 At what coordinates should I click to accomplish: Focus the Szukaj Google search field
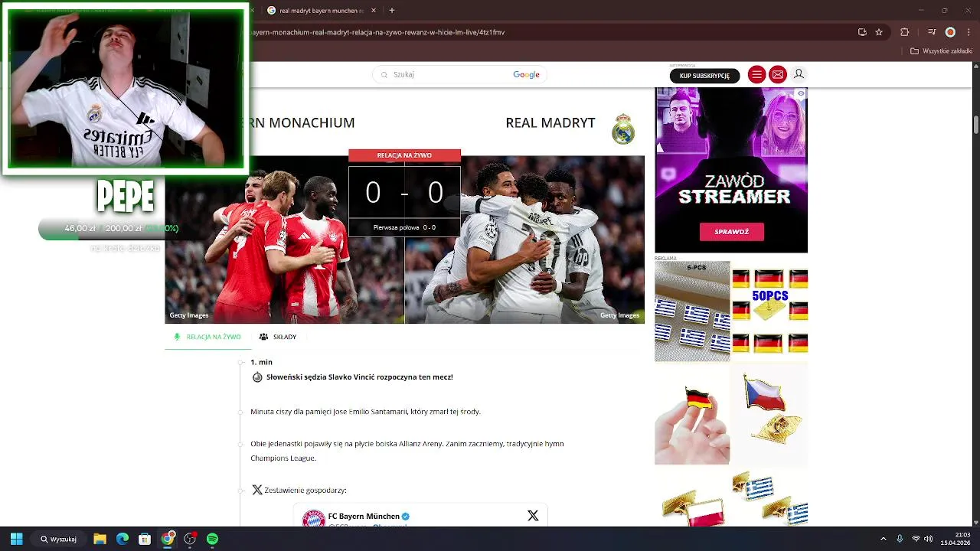pos(459,74)
